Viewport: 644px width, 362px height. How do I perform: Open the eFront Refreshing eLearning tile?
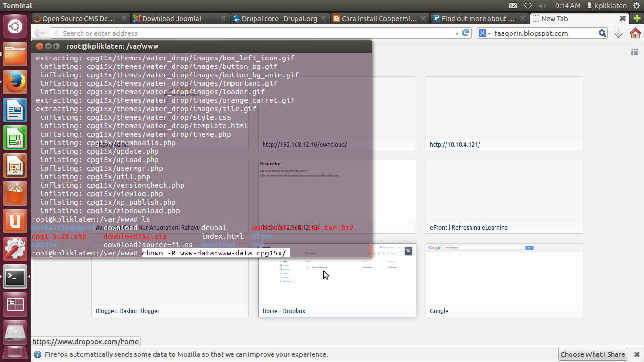pos(504,197)
